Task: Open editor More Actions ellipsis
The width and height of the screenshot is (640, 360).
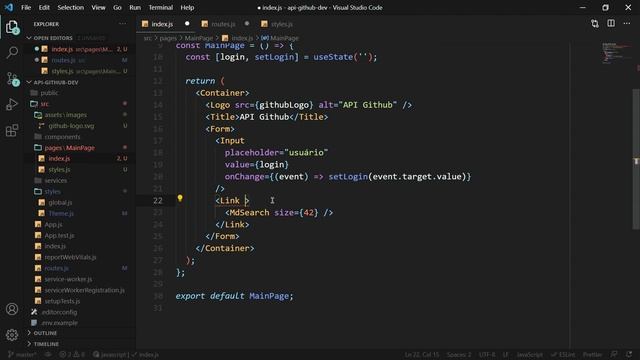Action: (x=627, y=24)
